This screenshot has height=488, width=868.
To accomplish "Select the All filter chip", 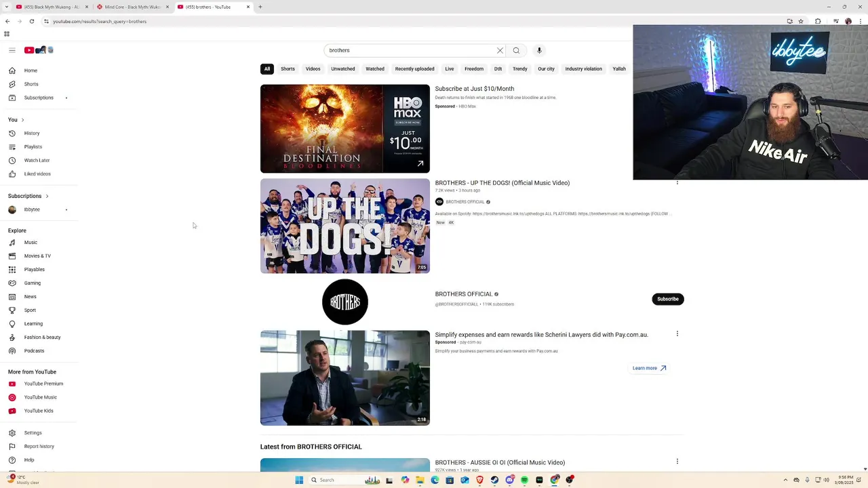I will [267, 69].
